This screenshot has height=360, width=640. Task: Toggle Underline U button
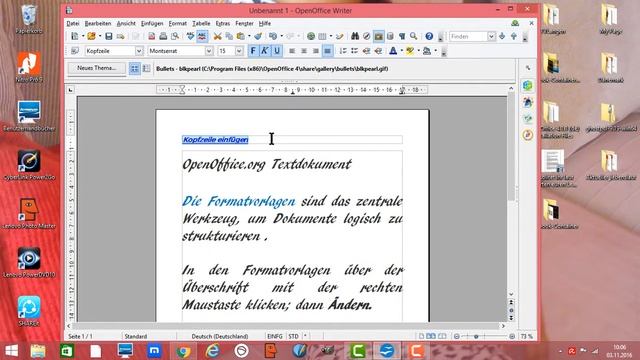(277, 51)
